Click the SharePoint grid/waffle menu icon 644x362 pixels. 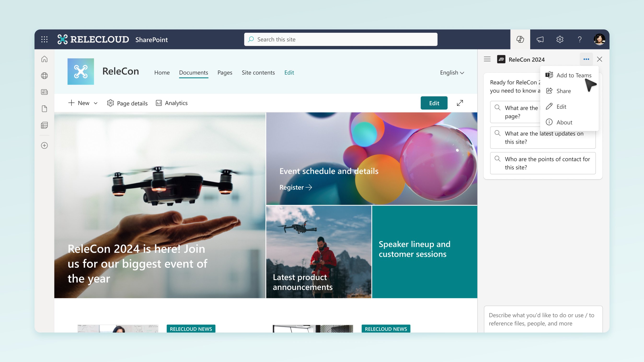coord(44,39)
